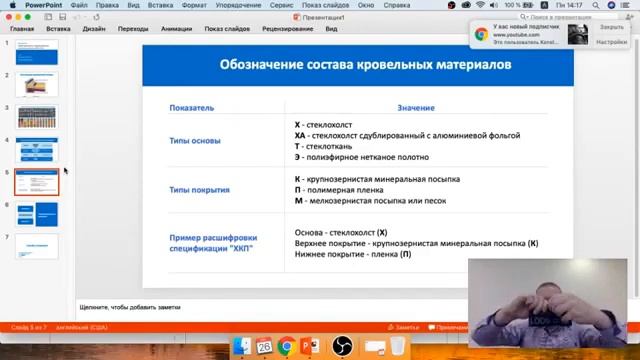Image resolution: width=640 pixels, height=360 pixels.
Task: Click the 'Типы основы' row label
Action: (x=195, y=140)
